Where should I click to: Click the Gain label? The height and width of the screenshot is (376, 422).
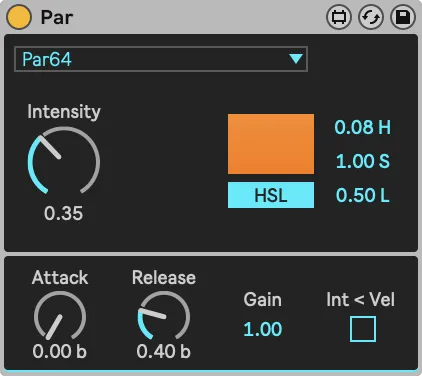[x=263, y=299]
